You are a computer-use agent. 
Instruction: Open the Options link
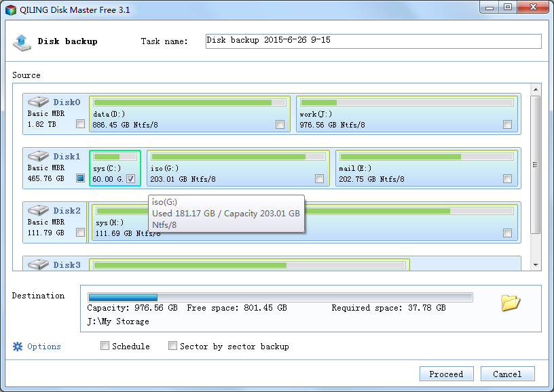click(44, 347)
